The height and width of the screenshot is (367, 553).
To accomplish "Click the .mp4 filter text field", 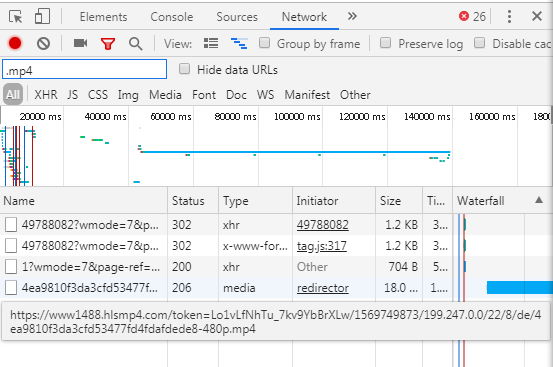I will pos(85,69).
